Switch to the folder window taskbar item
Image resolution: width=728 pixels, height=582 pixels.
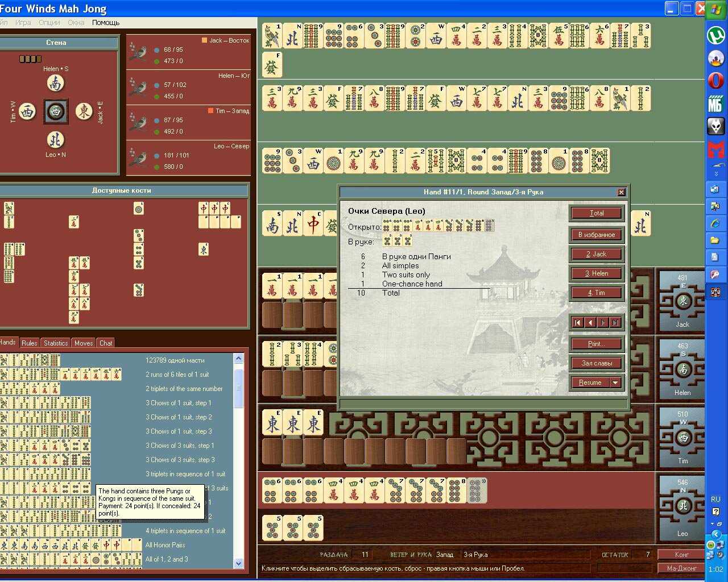(x=715, y=240)
